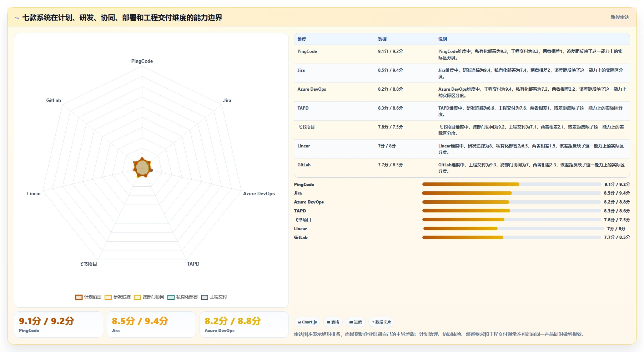This screenshot has width=644, height=352.
Task: Toggle the 研发追踪 legend swatch
Action: [x=108, y=297]
